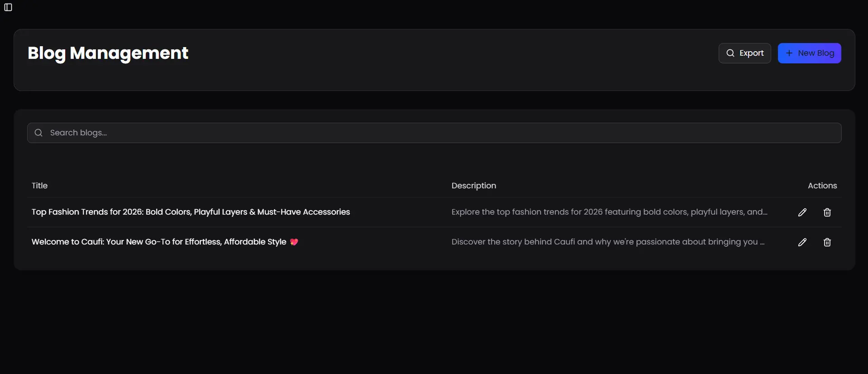
Task: Toggle the sidebar panel icon
Action: click(8, 7)
